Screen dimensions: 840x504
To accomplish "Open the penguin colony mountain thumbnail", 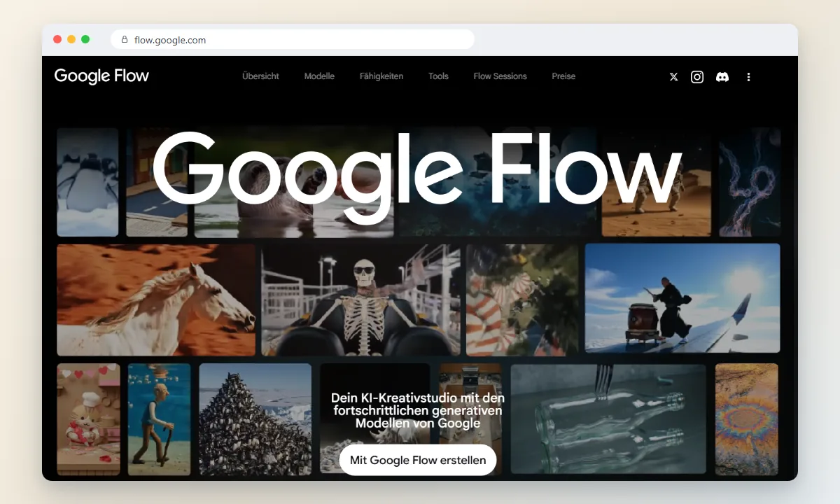I will point(255,419).
